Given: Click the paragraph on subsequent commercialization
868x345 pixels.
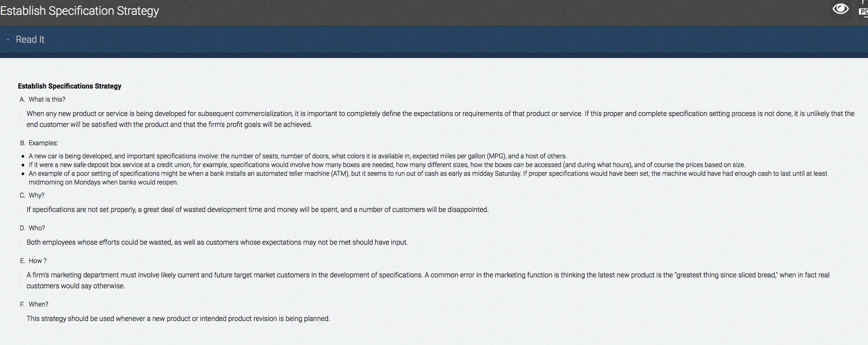Looking at the screenshot, I should (x=440, y=119).
